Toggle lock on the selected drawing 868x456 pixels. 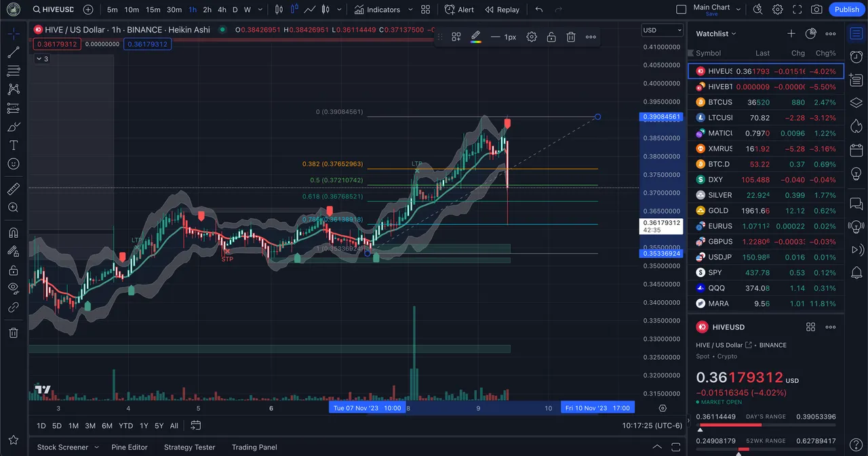[x=551, y=37]
